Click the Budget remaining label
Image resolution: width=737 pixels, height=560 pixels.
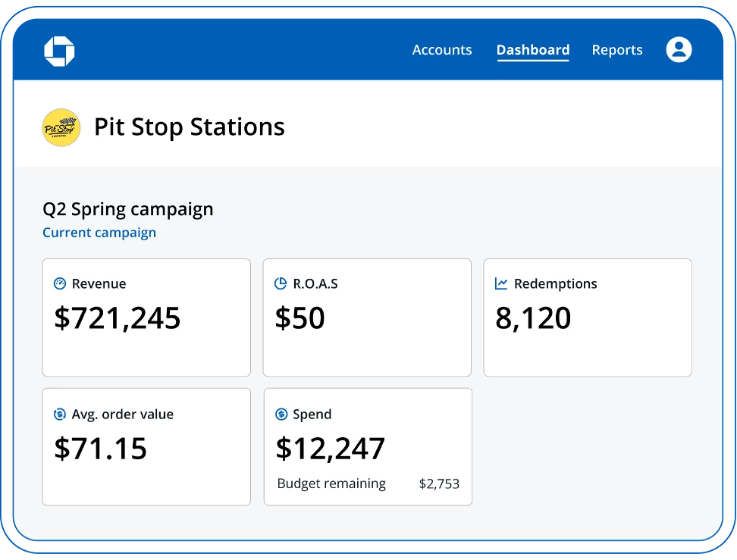point(331,483)
